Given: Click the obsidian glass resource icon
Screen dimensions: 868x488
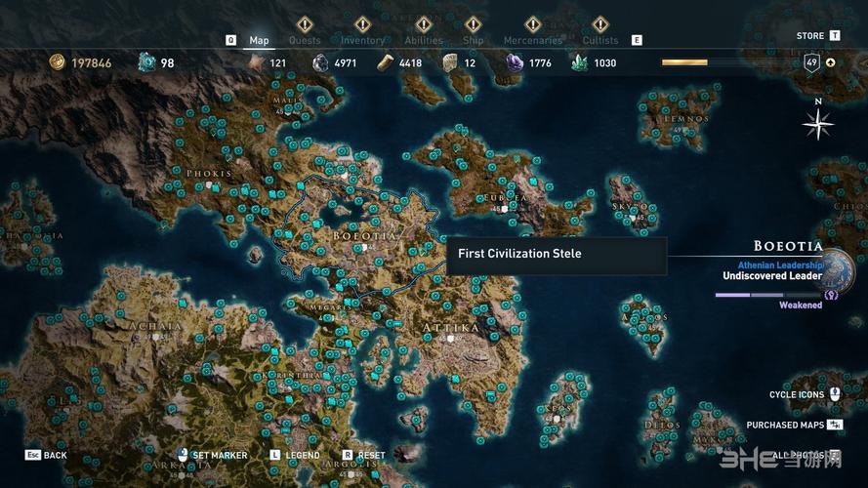Looking at the screenshot, I should pos(515,62).
